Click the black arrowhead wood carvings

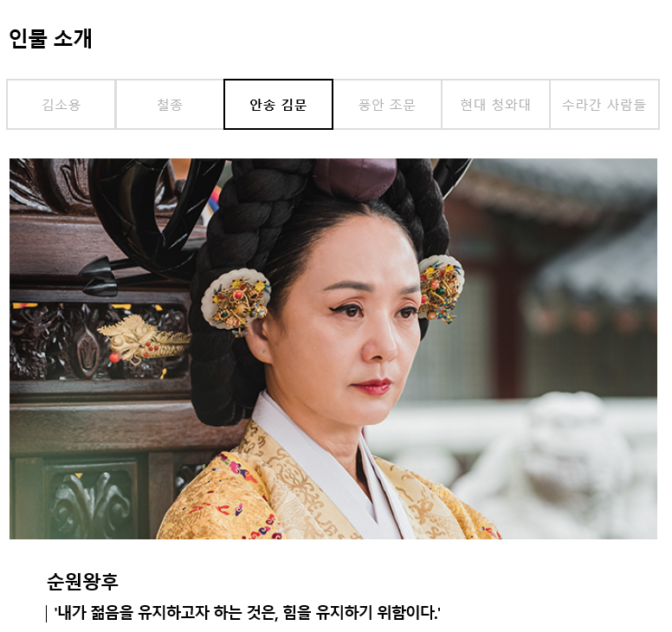(100, 276)
